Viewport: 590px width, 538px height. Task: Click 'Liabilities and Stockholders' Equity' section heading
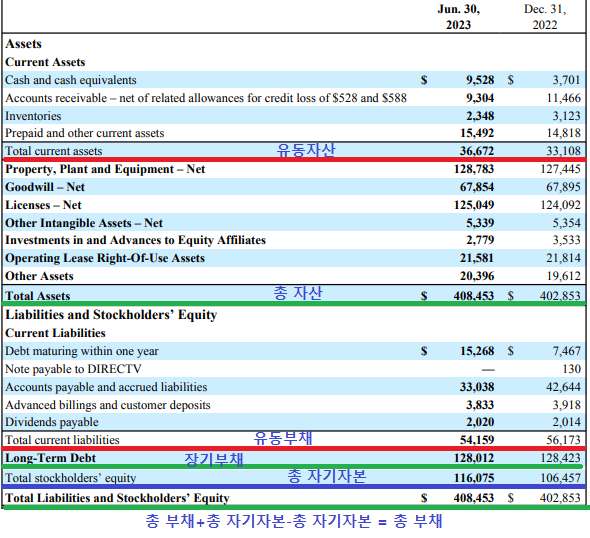click(111, 315)
